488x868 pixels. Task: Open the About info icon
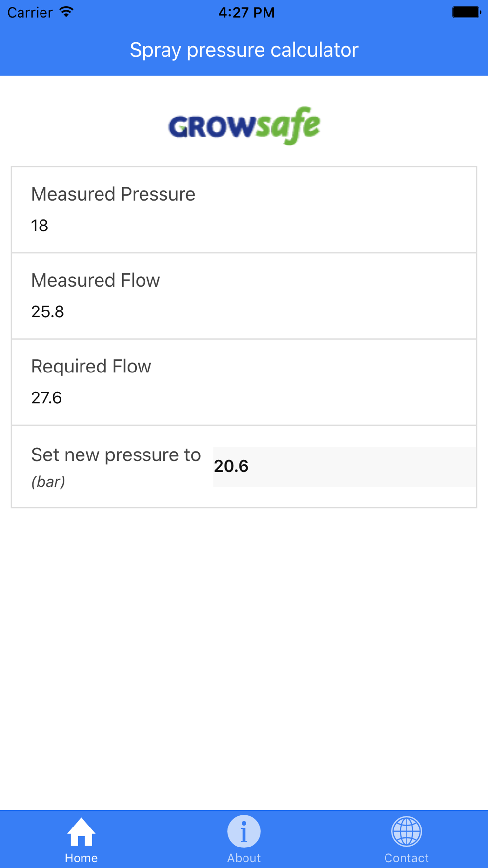(x=244, y=831)
